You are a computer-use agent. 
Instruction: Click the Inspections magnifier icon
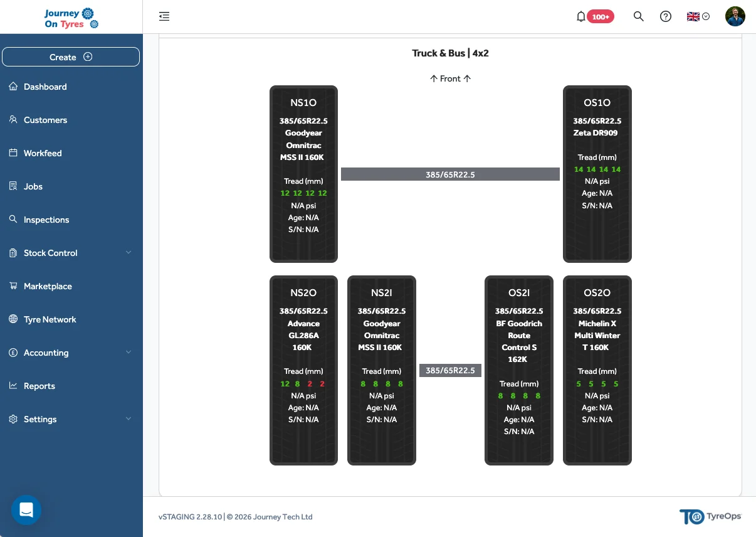[13, 220]
